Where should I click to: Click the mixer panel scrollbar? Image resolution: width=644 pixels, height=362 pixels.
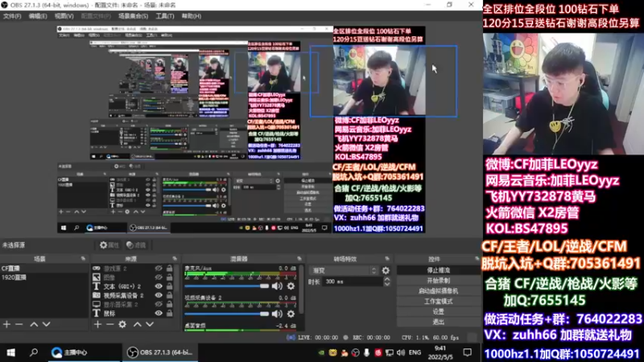coord(303,290)
